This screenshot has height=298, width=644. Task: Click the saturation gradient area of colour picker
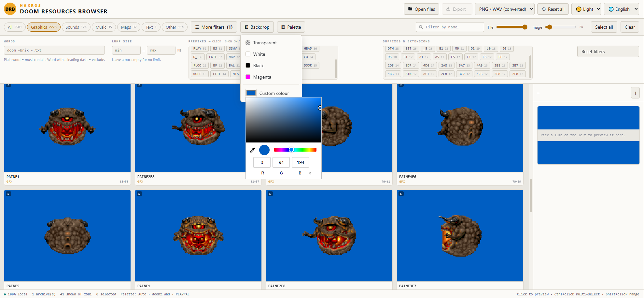coord(284,120)
